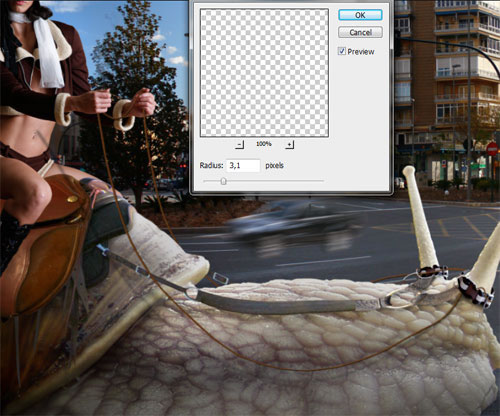Click the checkered preview thumbnail area

point(264,73)
